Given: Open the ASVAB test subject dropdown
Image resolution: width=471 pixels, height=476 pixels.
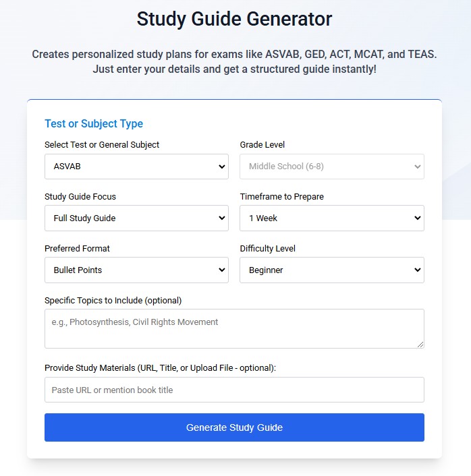Looking at the screenshot, I should click(x=136, y=167).
